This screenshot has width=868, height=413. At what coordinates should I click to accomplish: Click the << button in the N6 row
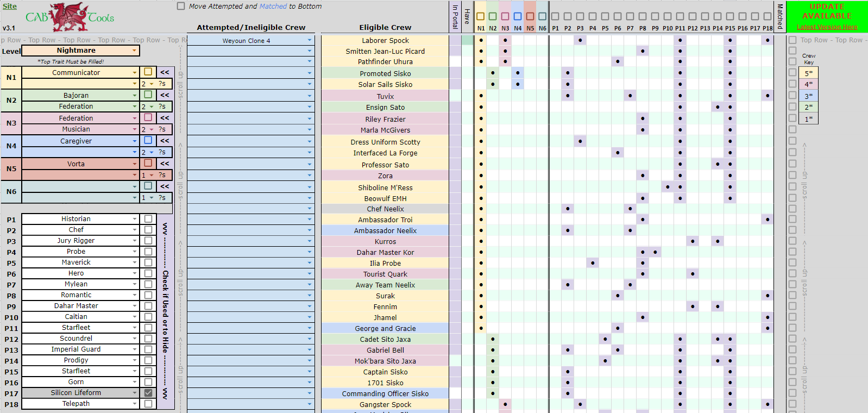(x=165, y=186)
